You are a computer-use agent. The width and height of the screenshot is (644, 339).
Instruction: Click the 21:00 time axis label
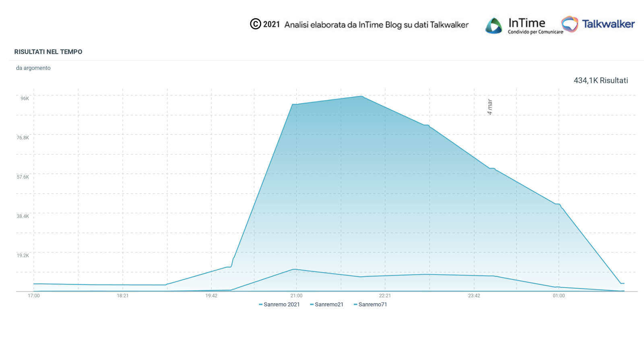tap(296, 296)
